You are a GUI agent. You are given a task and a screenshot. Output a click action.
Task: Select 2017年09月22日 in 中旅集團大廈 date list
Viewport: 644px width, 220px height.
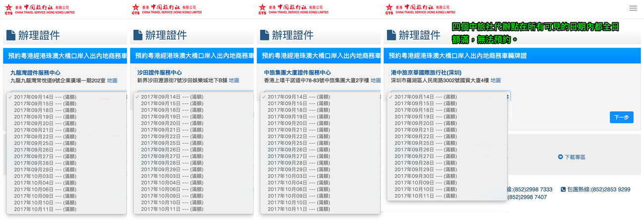(x=321, y=136)
